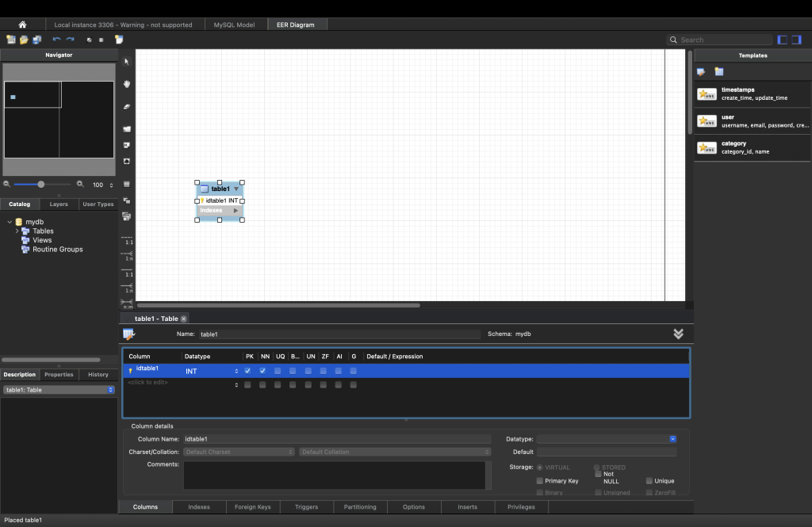This screenshot has height=527, width=812.
Task: Open the MySQL Model tab
Action: (234, 25)
